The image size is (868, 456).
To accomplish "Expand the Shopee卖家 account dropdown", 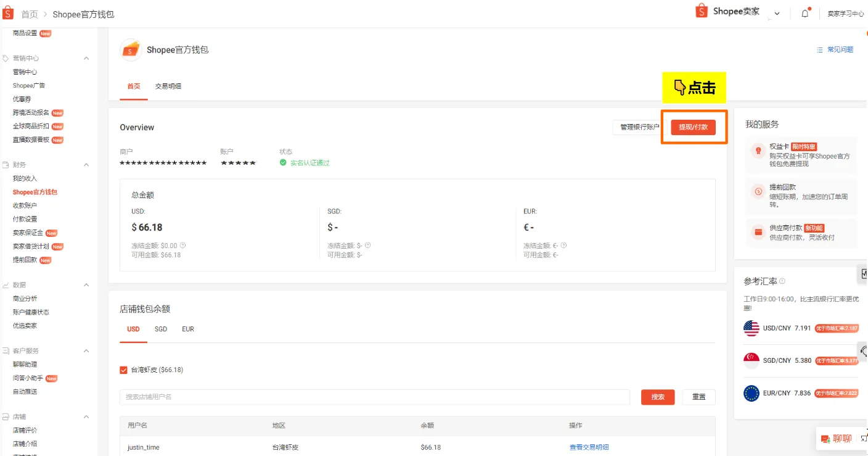I will pyautogui.click(x=777, y=13).
